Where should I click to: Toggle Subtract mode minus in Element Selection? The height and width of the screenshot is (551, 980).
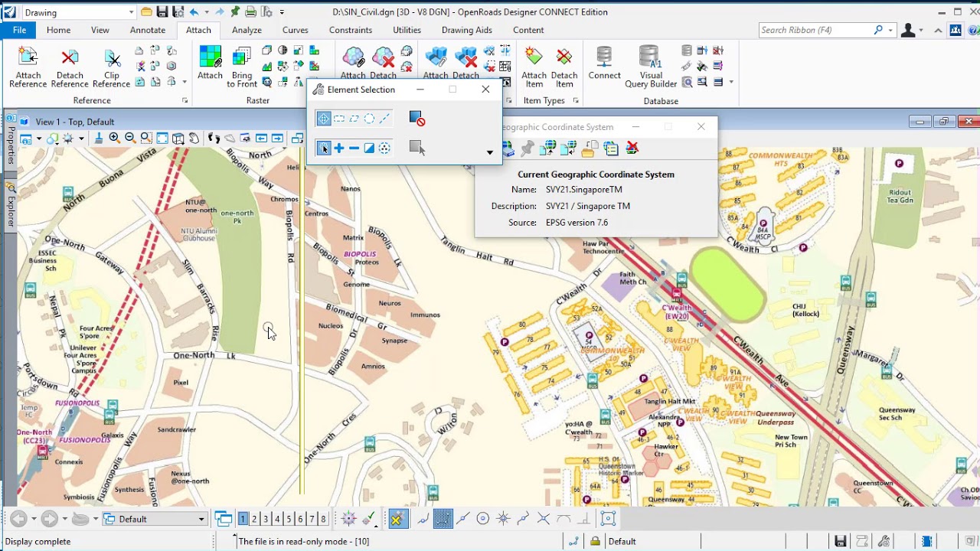354,148
